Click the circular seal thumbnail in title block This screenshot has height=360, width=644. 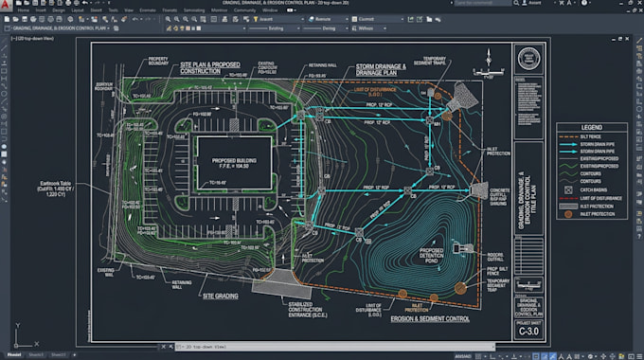tap(528, 59)
